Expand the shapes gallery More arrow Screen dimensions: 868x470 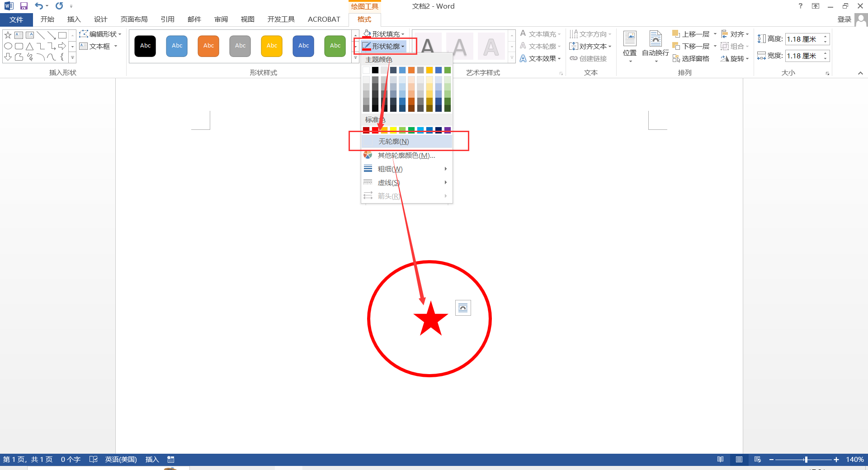point(72,57)
